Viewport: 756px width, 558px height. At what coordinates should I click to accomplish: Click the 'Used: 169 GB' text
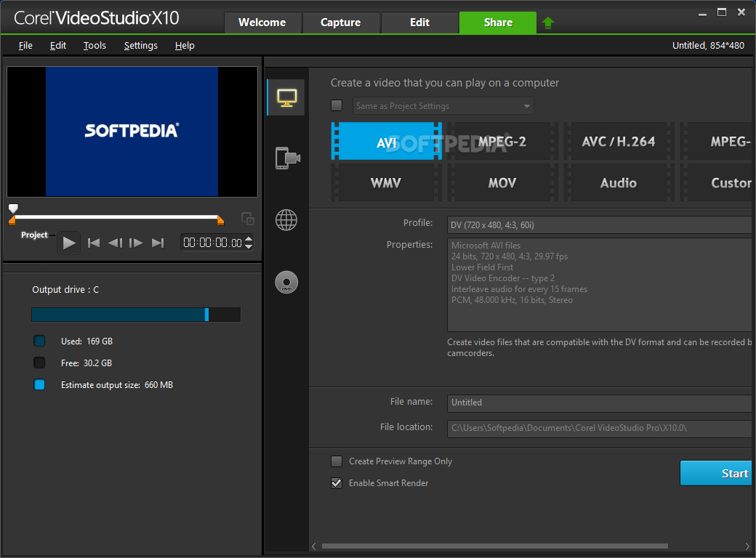pyautogui.click(x=87, y=341)
